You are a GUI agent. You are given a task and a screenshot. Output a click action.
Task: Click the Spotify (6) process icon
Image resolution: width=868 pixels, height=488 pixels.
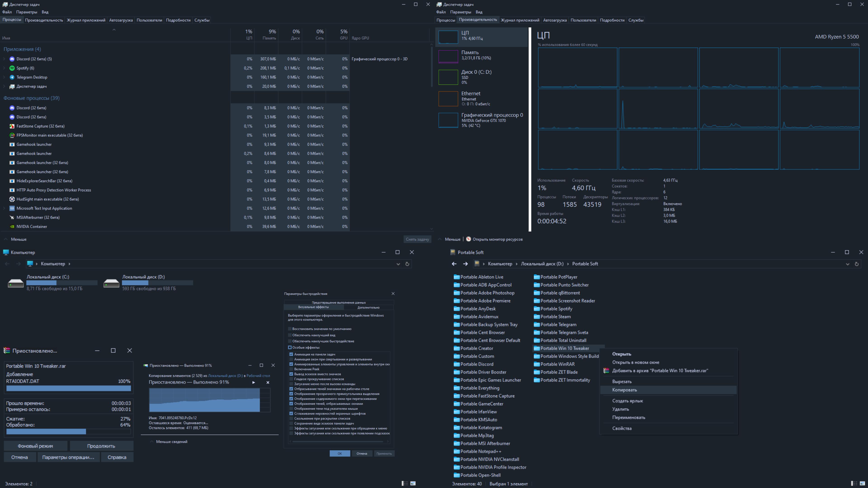[x=12, y=68]
